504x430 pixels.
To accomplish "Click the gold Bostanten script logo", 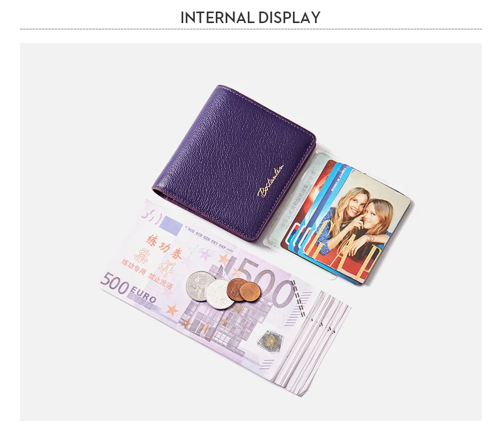I will pos(271,180).
